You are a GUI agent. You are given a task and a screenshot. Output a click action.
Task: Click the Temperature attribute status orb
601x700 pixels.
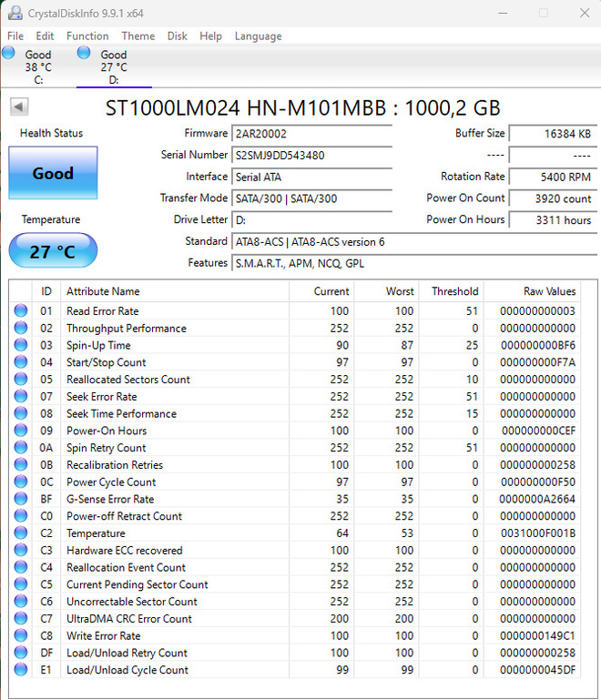pos(21,533)
